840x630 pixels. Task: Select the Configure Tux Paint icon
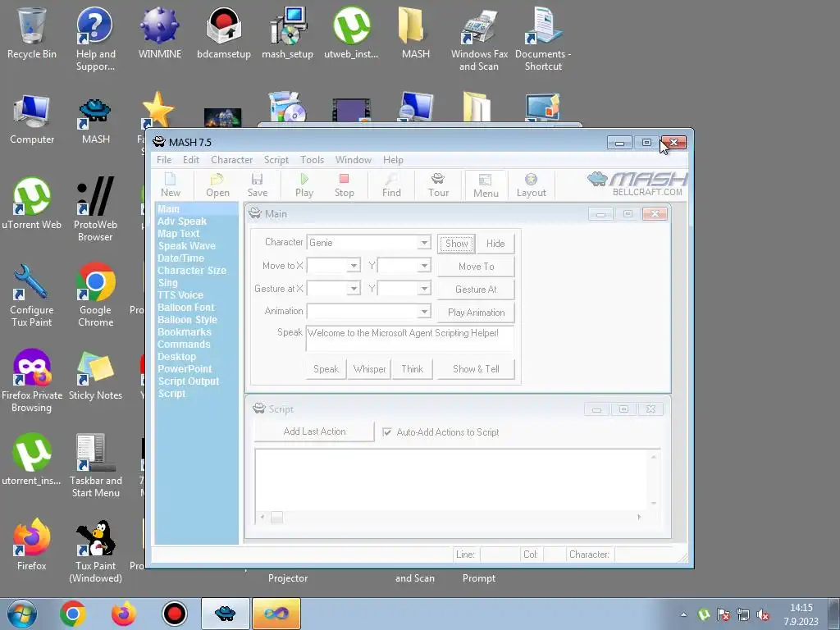point(32,294)
